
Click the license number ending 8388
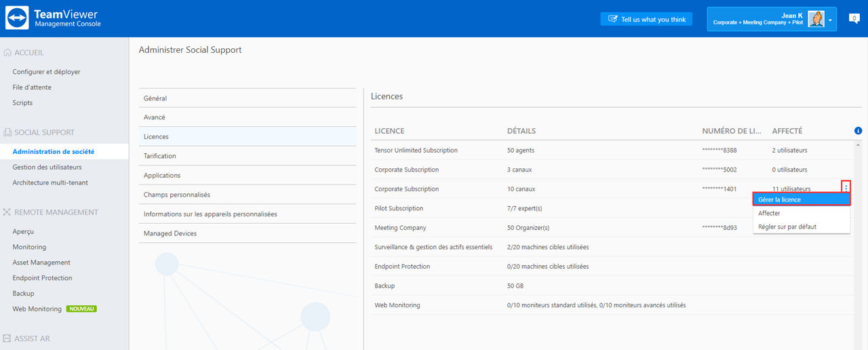pyautogui.click(x=719, y=151)
